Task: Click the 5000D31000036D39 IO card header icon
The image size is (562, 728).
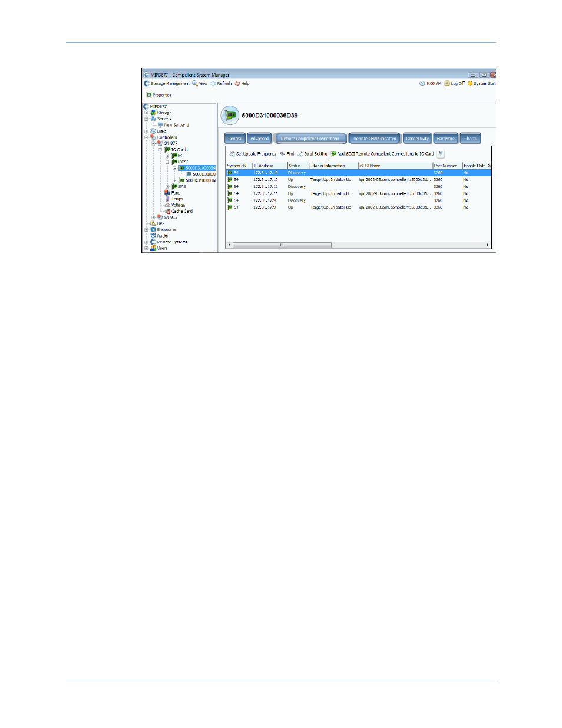Action: click(230, 115)
